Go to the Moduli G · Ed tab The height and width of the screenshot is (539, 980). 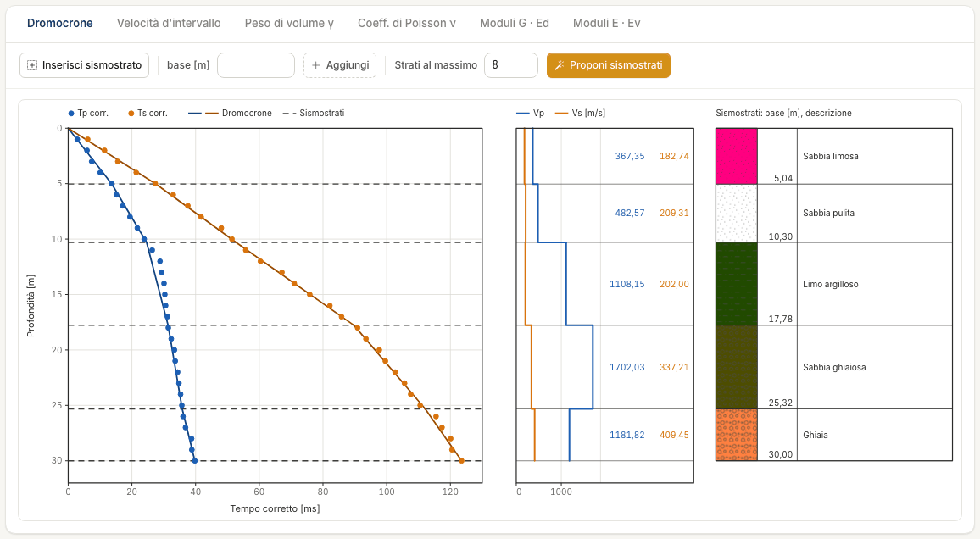pos(515,23)
